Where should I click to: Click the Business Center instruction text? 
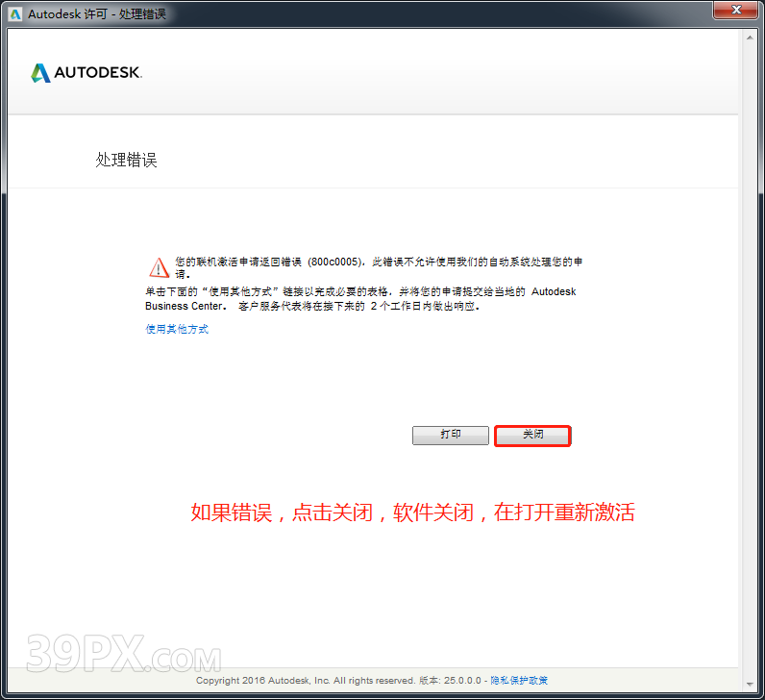coord(360,299)
